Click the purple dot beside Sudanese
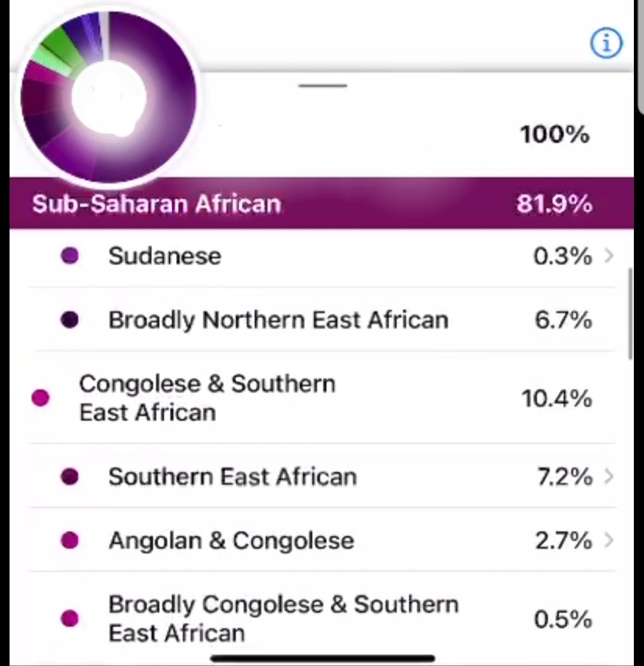 [x=70, y=256]
